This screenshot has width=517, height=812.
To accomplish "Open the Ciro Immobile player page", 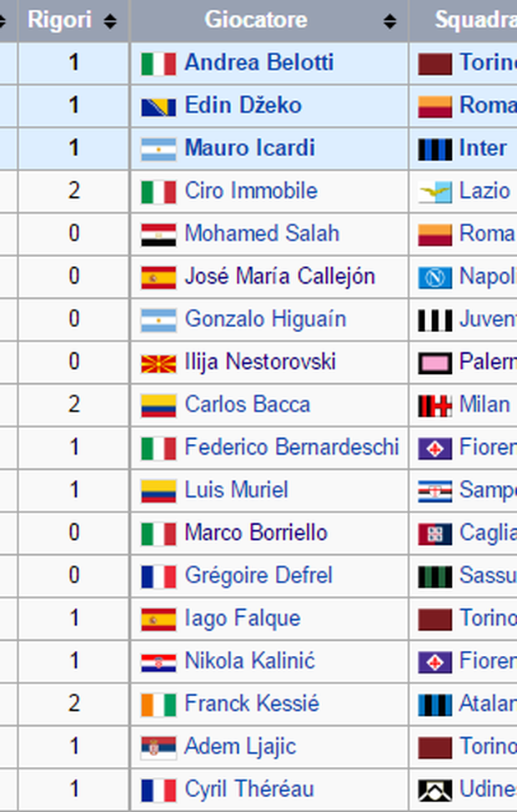I will coord(251,191).
